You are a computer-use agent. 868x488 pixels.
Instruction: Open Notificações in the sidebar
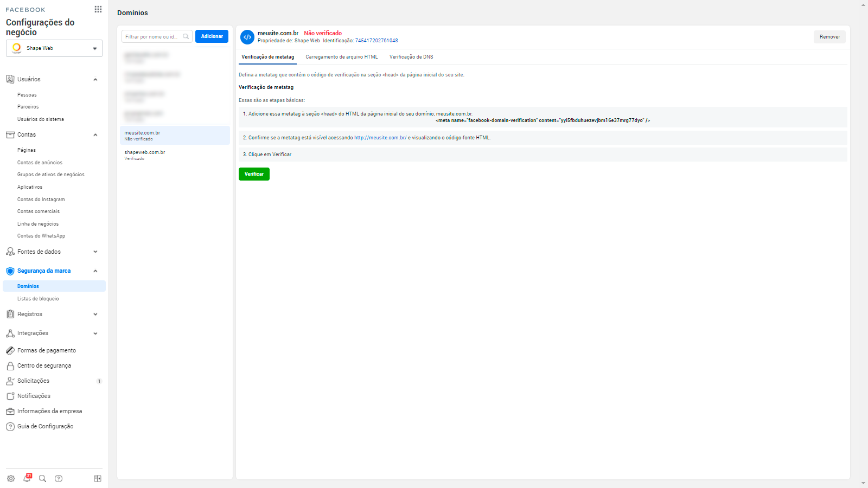coord(34,396)
